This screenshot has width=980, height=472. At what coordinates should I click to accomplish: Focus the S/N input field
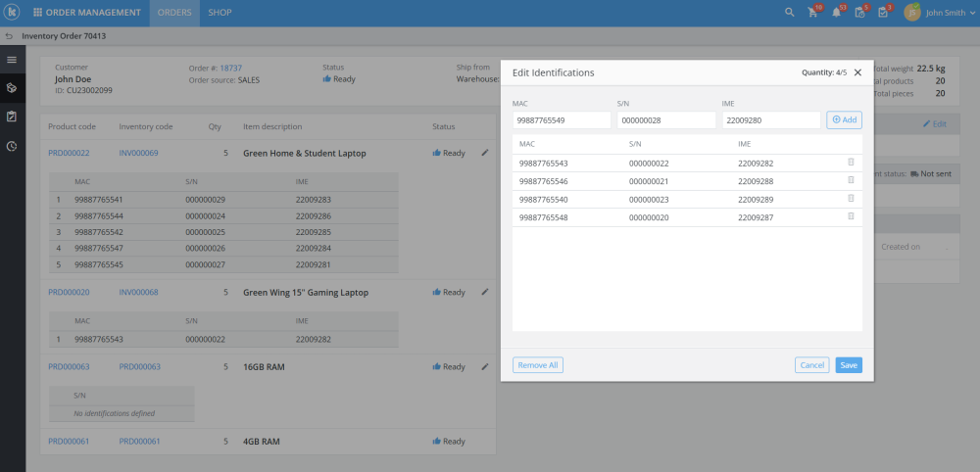point(666,119)
